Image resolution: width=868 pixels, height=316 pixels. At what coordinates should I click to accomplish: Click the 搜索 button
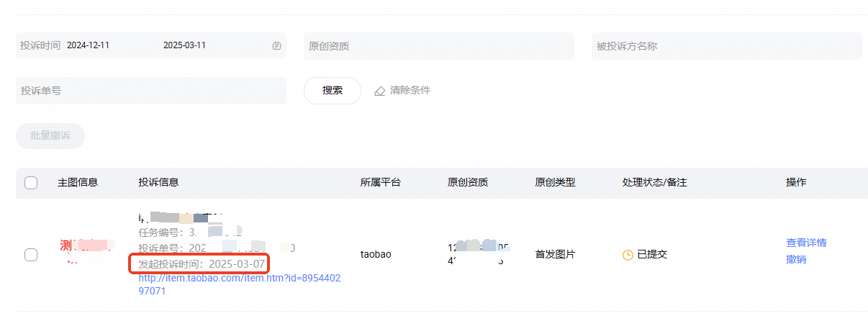tap(333, 91)
